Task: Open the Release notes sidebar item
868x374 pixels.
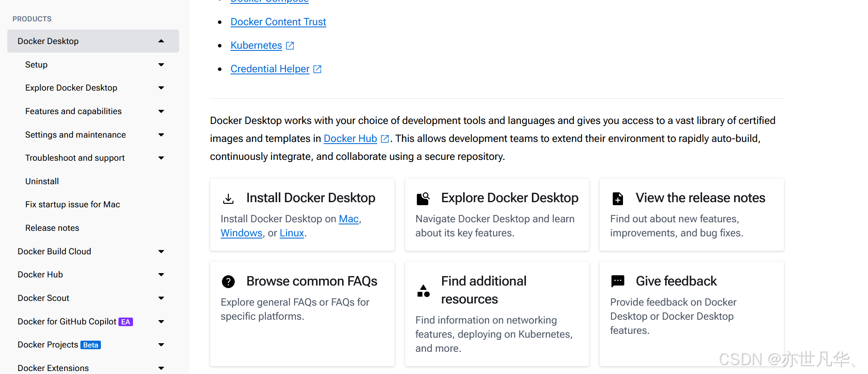Action: pos(52,228)
